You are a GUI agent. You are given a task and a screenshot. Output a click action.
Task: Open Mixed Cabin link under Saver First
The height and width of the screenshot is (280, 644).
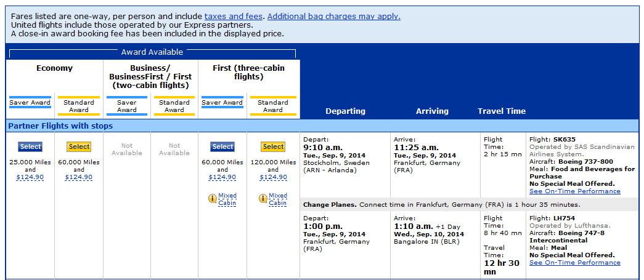tap(227, 199)
